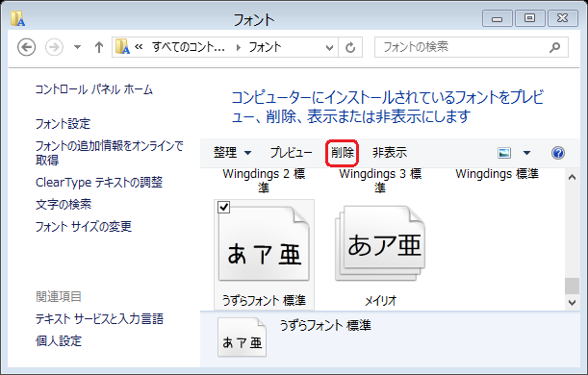The width and height of the screenshot is (588, 375).
Task: Select the メイリオ font family thumbnail
Action: tap(380, 242)
